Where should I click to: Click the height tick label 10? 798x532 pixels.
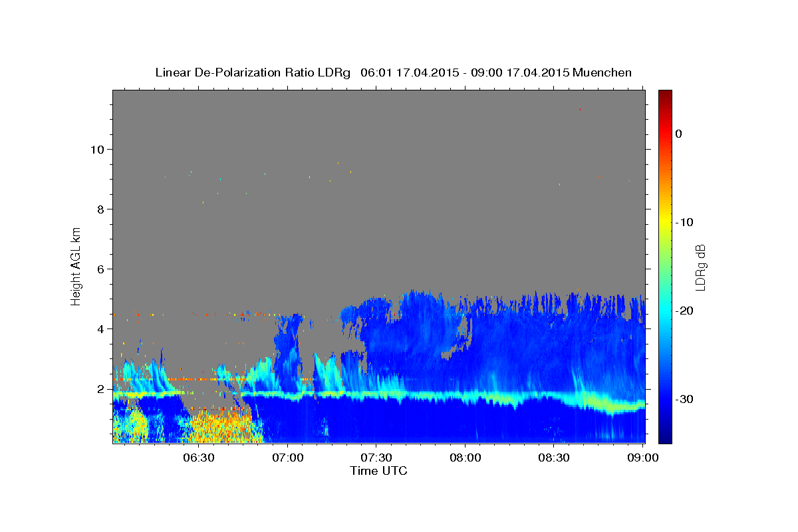point(97,149)
